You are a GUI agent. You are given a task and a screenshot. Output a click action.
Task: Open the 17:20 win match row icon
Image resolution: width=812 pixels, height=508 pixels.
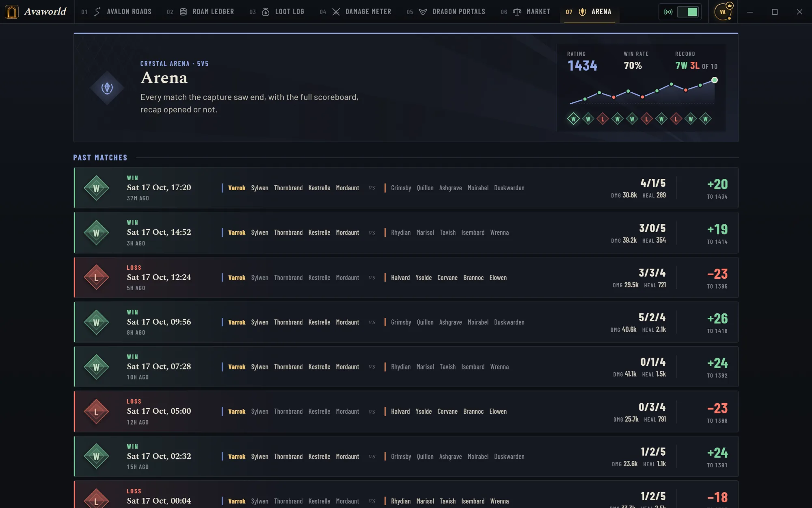(x=96, y=188)
